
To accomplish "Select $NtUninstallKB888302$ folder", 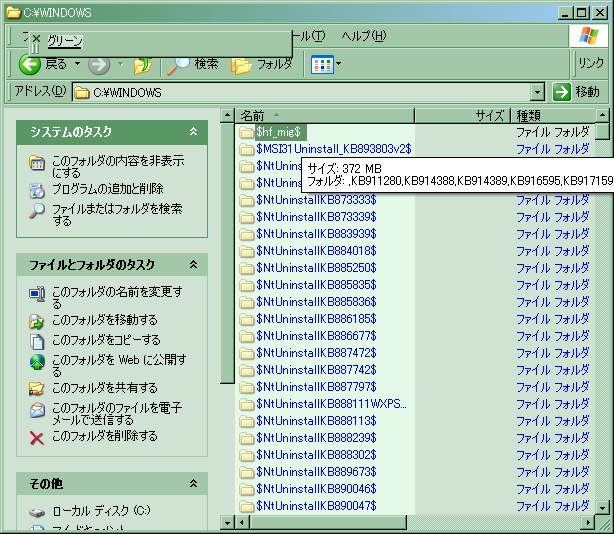I will pyautogui.click(x=316, y=455).
